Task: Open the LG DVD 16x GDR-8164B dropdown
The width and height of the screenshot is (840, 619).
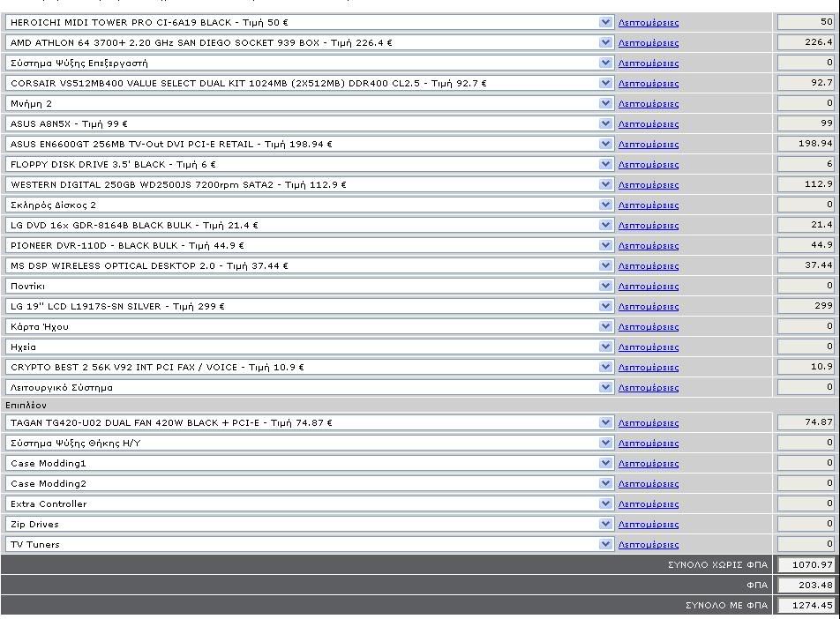Action: (x=309, y=226)
